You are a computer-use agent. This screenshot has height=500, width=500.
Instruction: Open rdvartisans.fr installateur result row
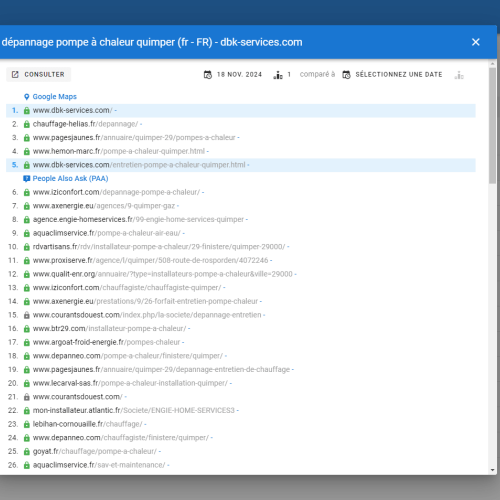click(x=159, y=247)
